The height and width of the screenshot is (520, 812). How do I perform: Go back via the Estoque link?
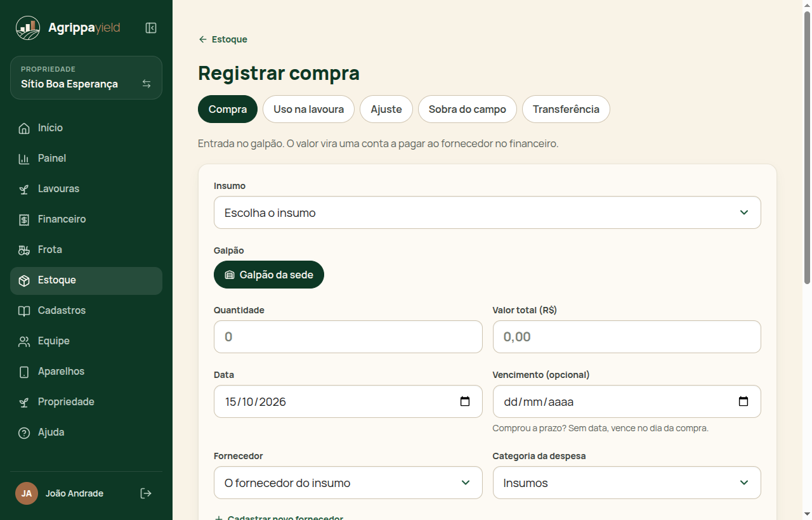tap(223, 39)
